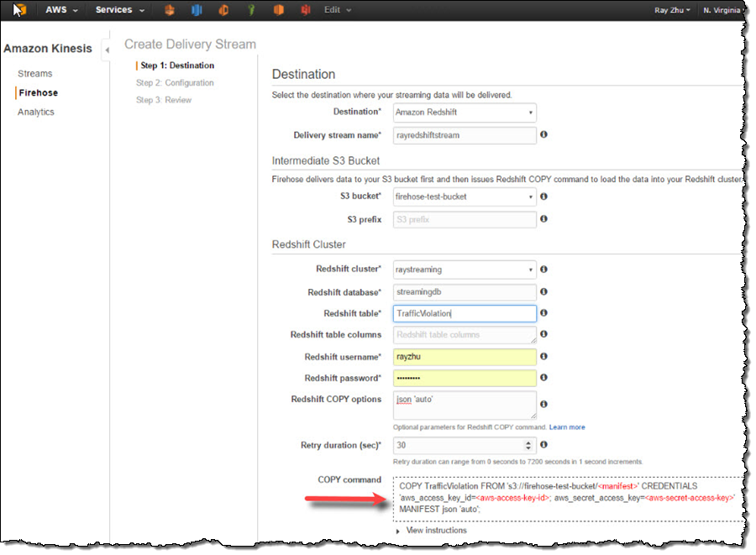Select Streams in the Kinesis sidebar
Image resolution: width=756 pixels, height=555 pixels.
tap(35, 74)
